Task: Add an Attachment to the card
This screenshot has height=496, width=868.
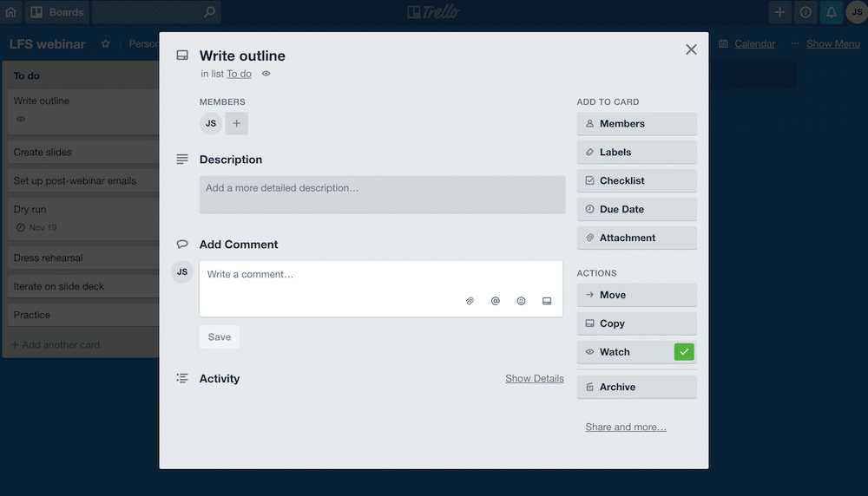Action: click(x=636, y=238)
